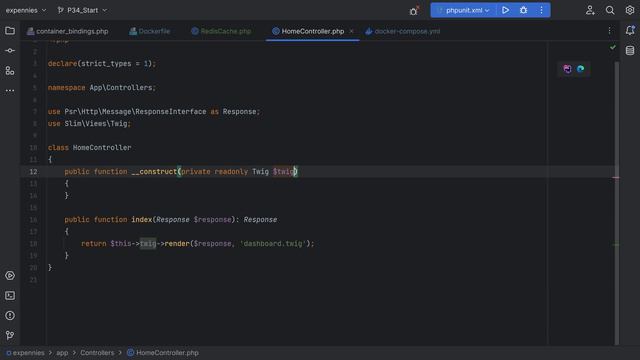
Task: Open the Database tool window
Action: (x=630, y=51)
